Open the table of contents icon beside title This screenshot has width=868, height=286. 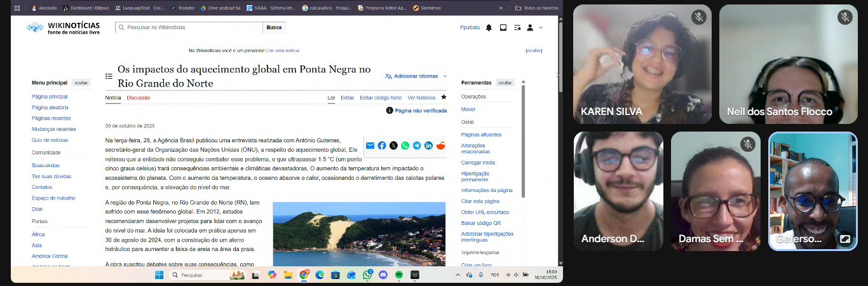(109, 76)
